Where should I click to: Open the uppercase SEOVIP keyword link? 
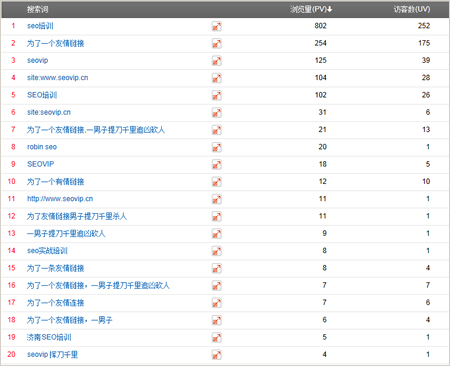[x=40, y=164]
